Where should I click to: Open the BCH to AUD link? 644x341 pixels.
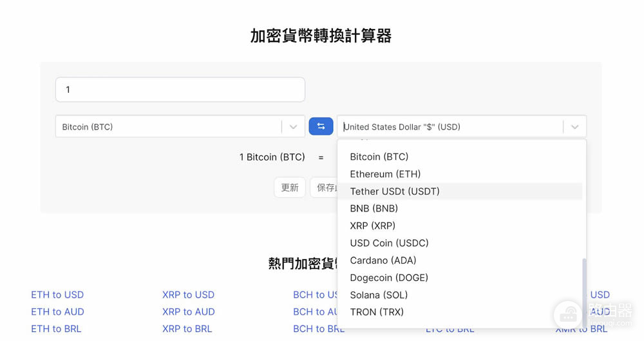point(315,312)
